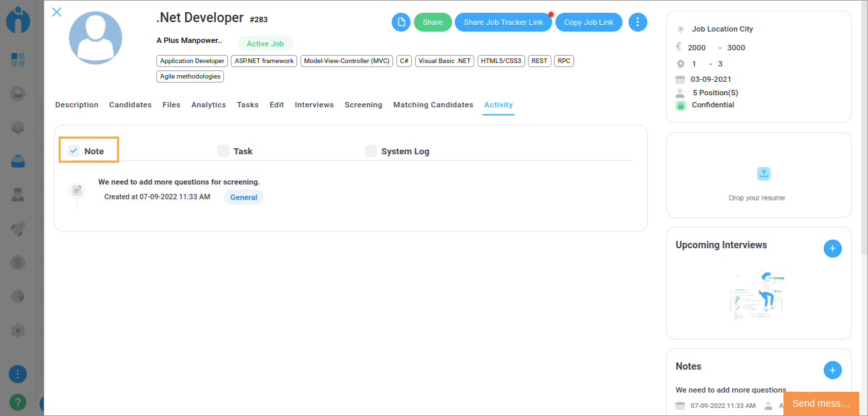Viewport: 868px width, 416px height.
Task: Click the Copy Job Link button
Action: 588,22
